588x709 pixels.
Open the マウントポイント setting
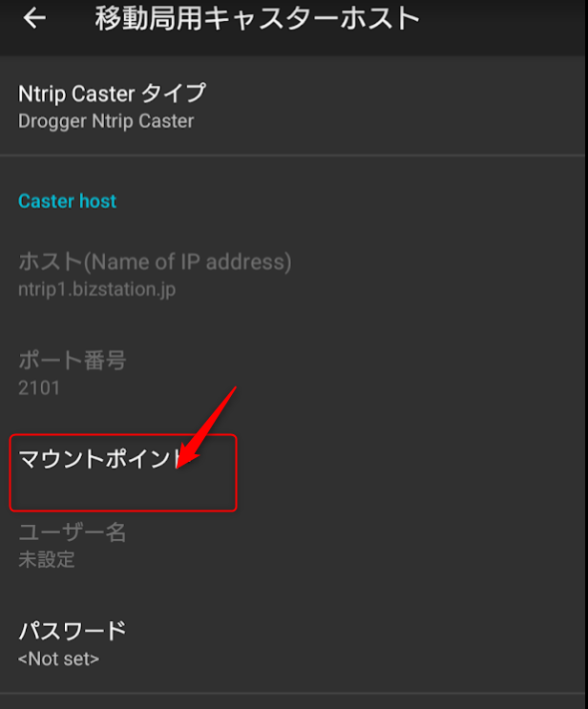click(95, 459)
